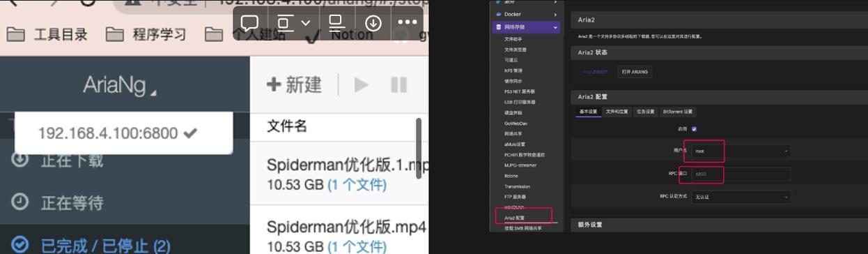Image resolution: width=868 pixels, height=254 pixels.
Task: Open the three-dots more options icon
Action: click(407, 23)
